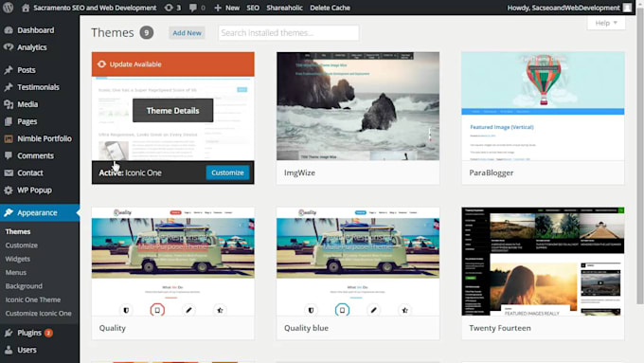Screen dimensions: 644x363
Task: Select the Twenty Fourteen theme thumbnail
Action: [x=543, y=262]
